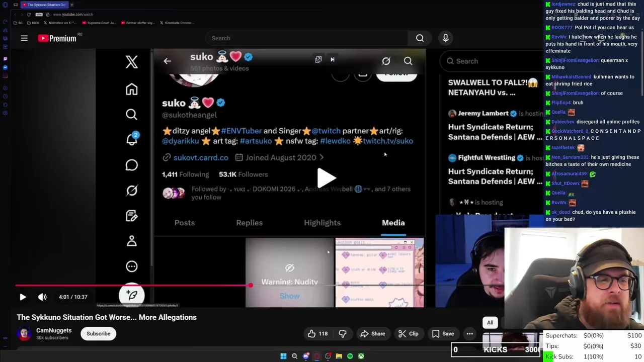This screenshot has width=644, height=362.
Task: Reload the page in the browser toolbar
Action: [x=29, y=14]
